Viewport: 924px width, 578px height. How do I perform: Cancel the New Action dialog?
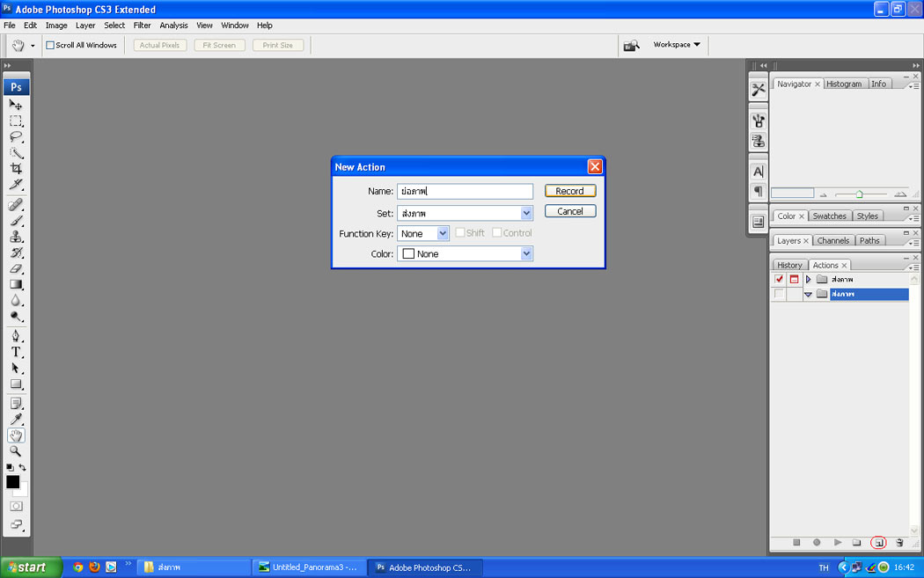(x=569, y=211)
